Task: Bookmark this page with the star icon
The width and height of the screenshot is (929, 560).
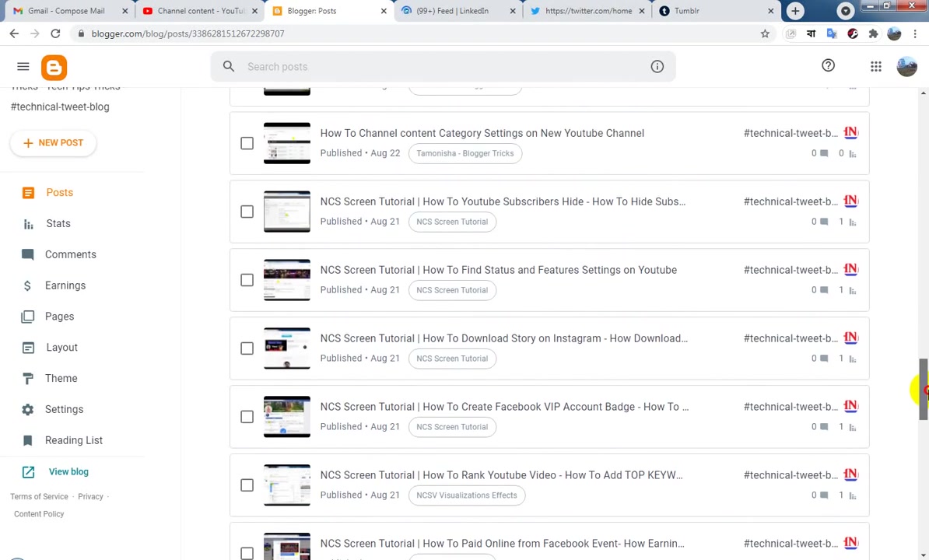Action: point(765,33)
